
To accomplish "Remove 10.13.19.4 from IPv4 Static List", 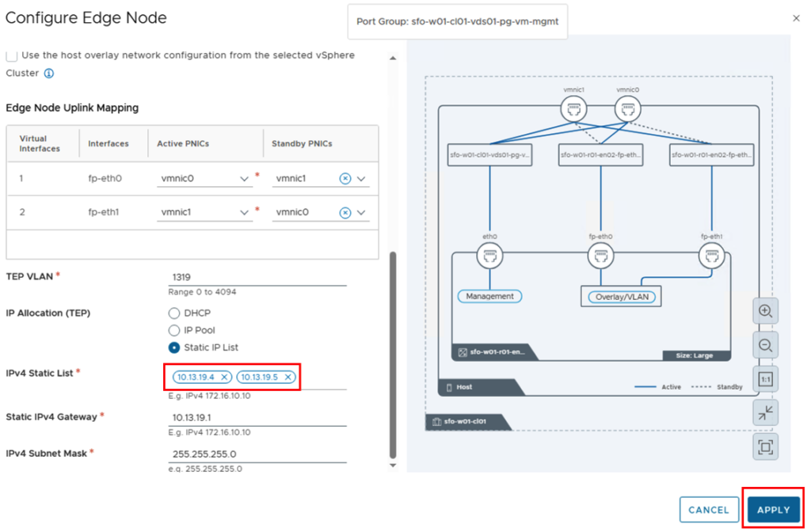I will 224,377.
